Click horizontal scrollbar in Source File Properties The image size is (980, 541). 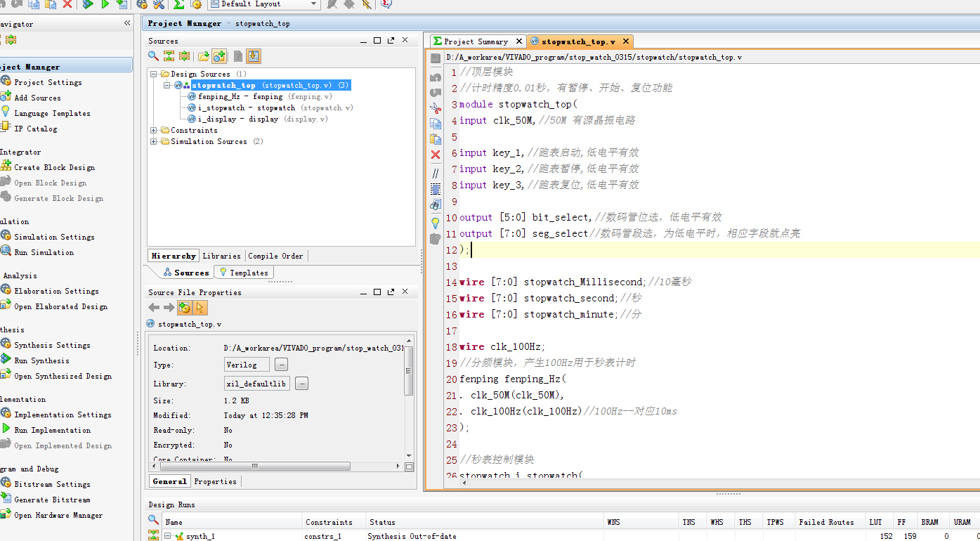click(254, 466)
